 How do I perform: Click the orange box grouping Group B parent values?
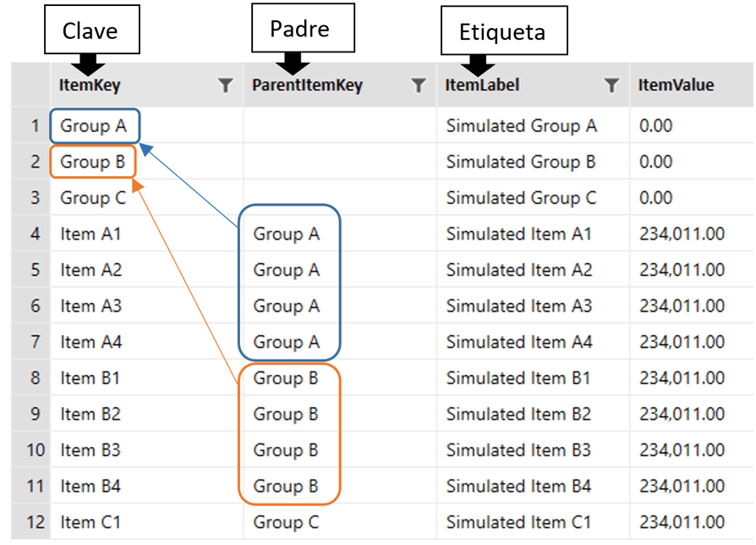[289, 432]
